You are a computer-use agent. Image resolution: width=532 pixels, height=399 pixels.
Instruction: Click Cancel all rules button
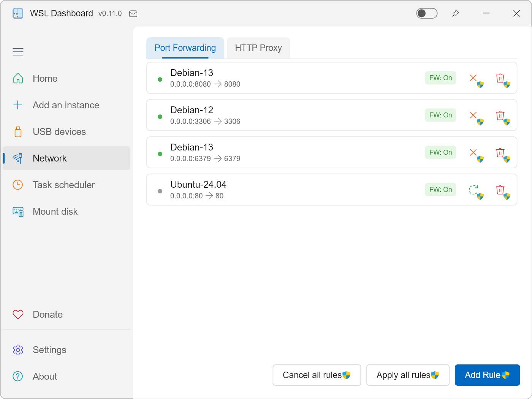tap(317, 375)
